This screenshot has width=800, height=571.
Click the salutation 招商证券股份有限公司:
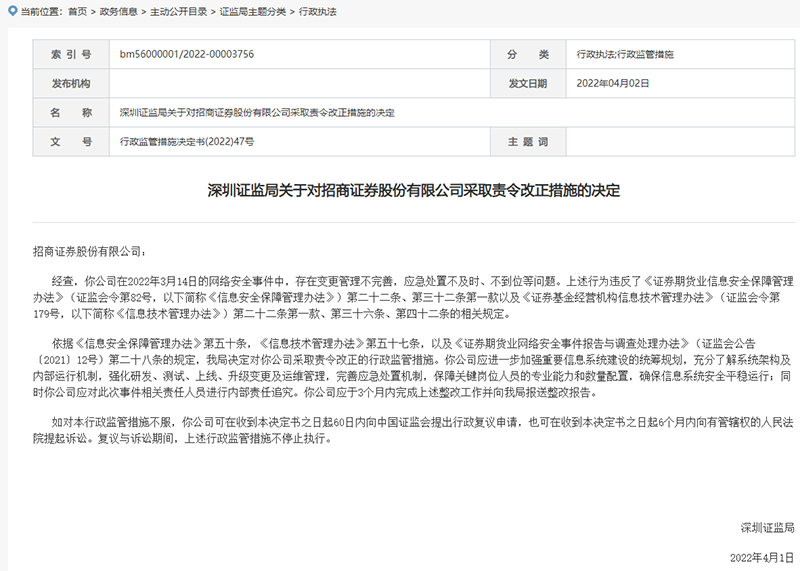click(x=89, y=251)
